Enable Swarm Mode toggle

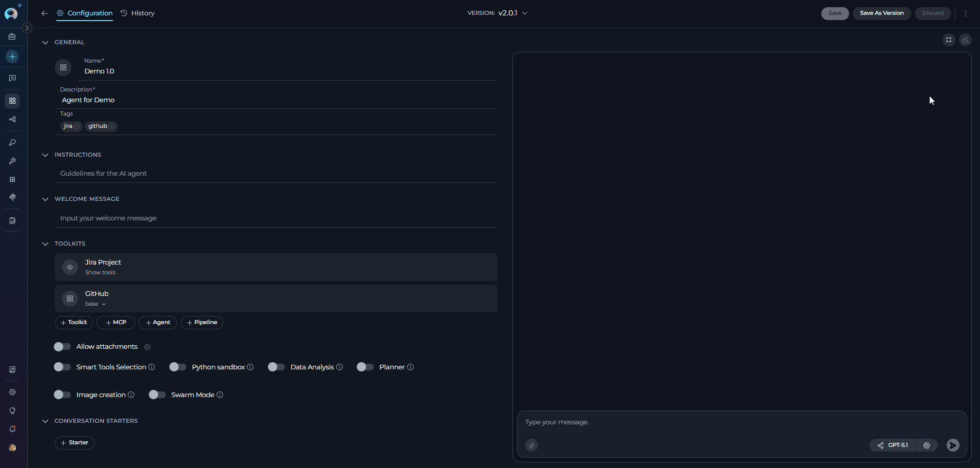[157, 395]
